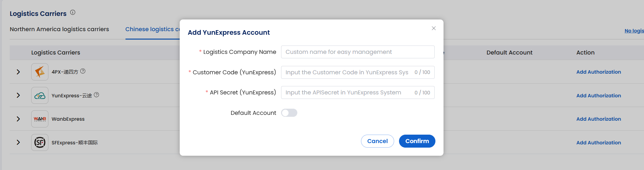Screen dimensions: 644x170
Task: Click the help icon beside YunExpress
Action: click(97, 95)
